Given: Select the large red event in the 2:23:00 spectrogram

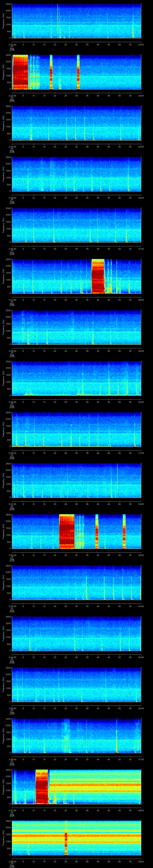Looking at the screenshot, I should 20,72.
